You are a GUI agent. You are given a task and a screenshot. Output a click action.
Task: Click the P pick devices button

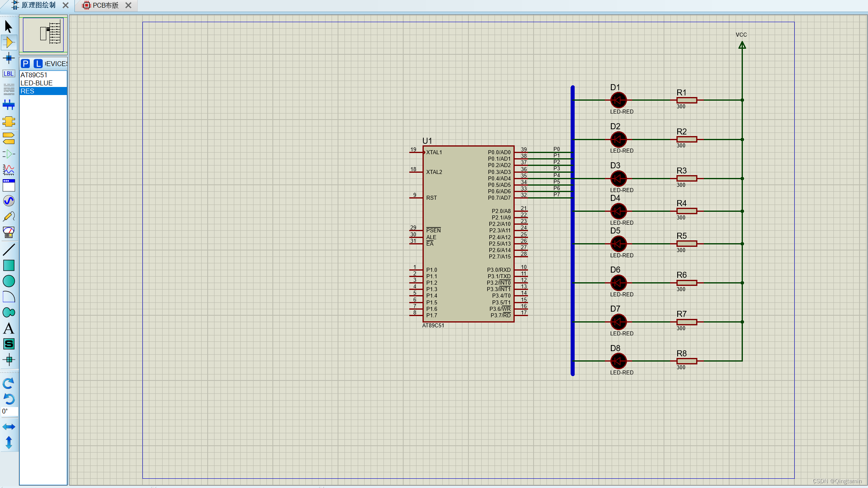(25, 64)
